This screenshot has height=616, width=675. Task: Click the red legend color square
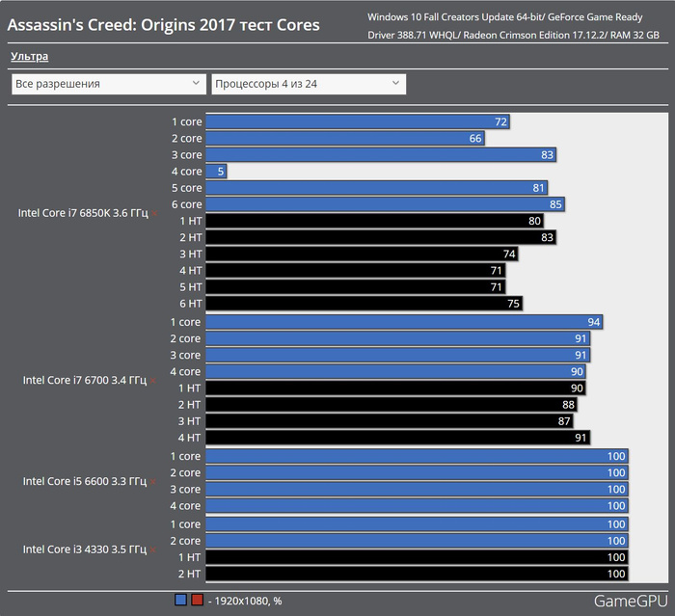coord(197,600)
